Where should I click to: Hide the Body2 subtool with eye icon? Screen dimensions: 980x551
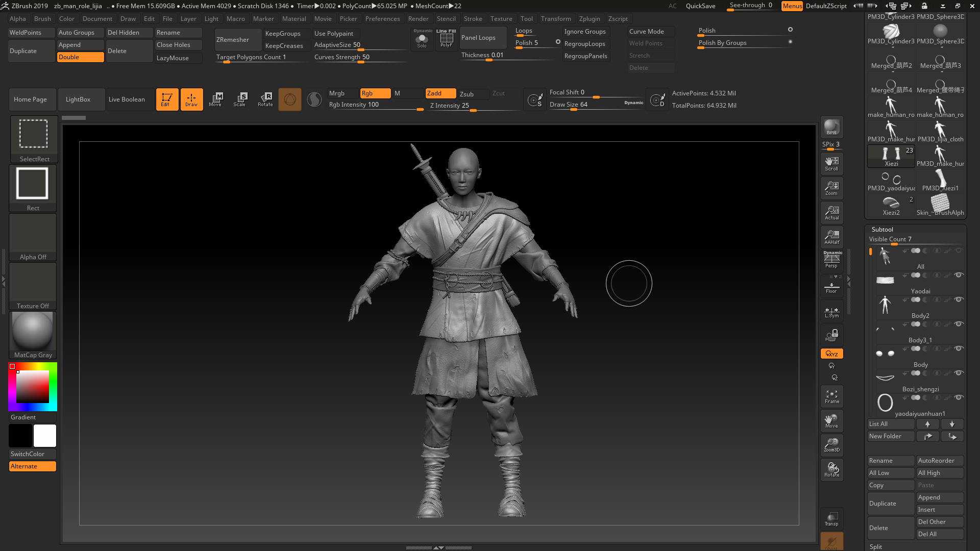(x=959, y=299)
